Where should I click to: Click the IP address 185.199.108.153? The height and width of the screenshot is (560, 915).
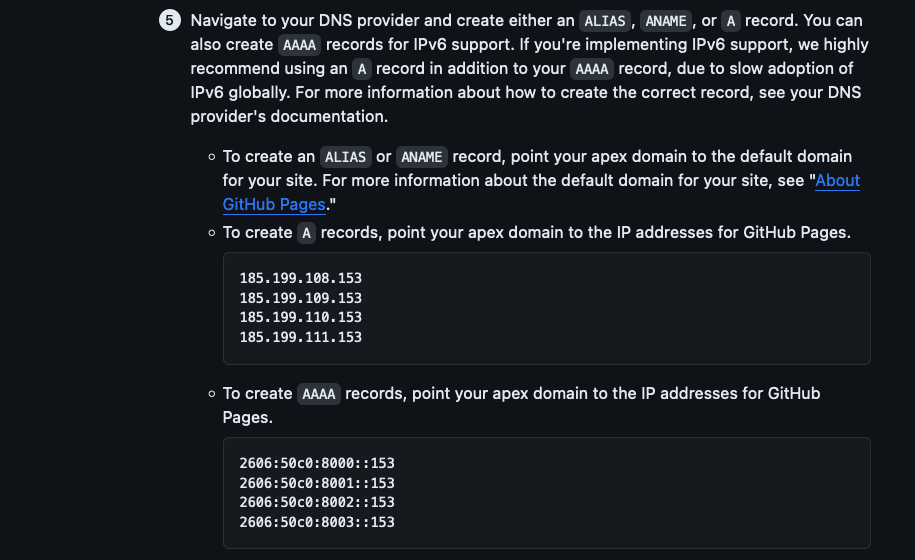[x=300, y=279]
